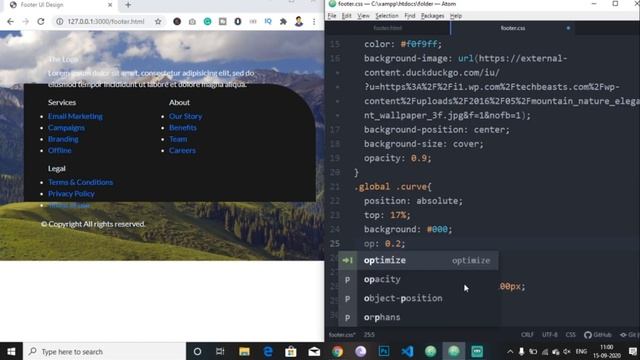Viewport: 640px width, 360px height.
Task: Go back in the Chrome browser
Action: coord(10,22)
